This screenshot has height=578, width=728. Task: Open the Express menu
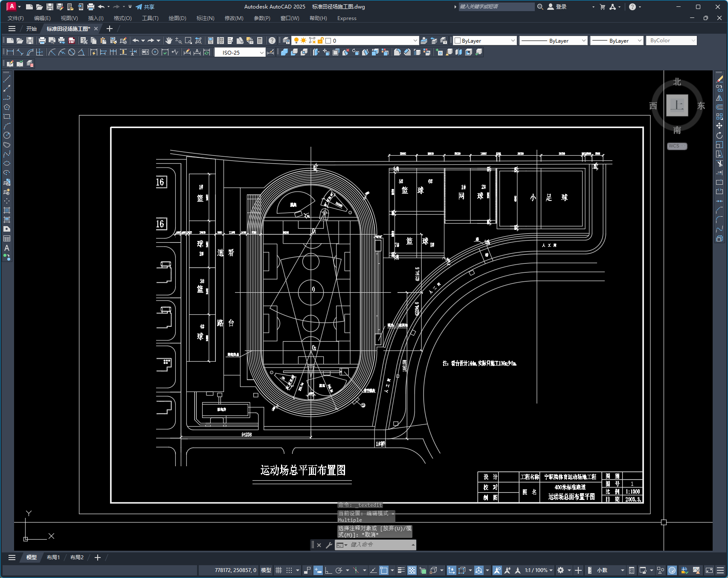(x=347, y=18)
